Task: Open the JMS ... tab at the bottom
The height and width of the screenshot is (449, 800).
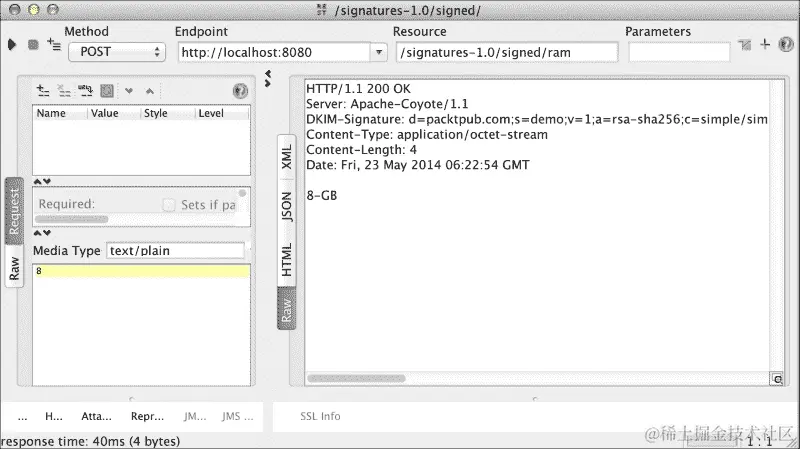Action: click(237, 416)
